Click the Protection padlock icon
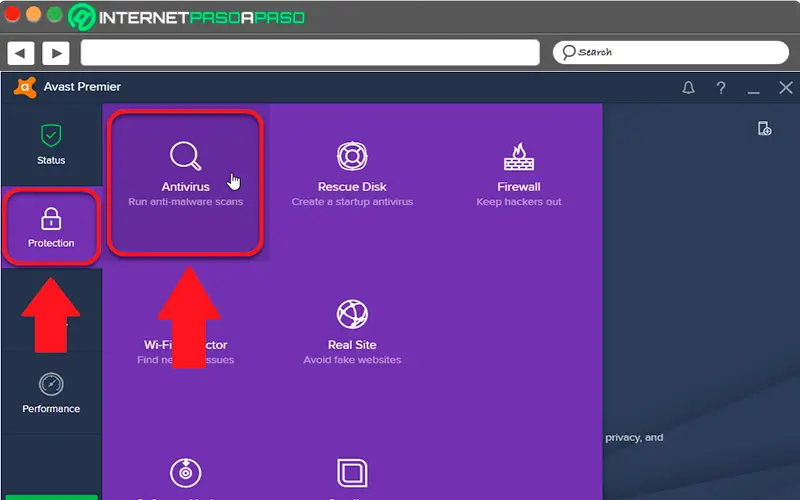The height and width of the screenshot is (500, 800). [x=51, y=219]
